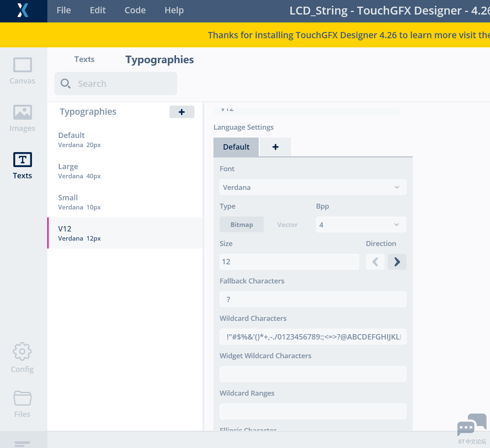Open the Files panel
This screenshot has height=448, width=490.
click(x=22, y=404)
